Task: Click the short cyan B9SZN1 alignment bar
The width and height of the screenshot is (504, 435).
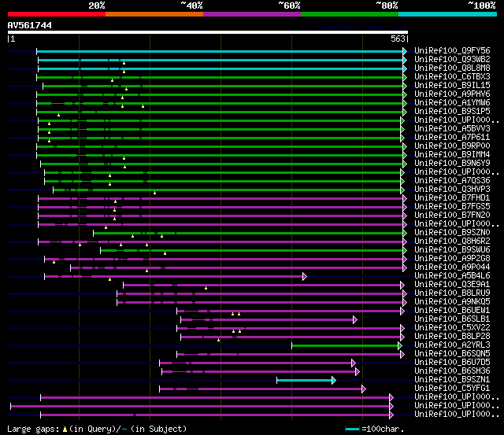Action: (305, 381)
